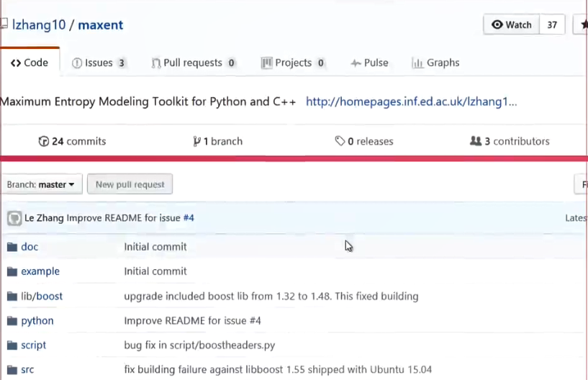Open python's Improve README commit message

(192, 321)
